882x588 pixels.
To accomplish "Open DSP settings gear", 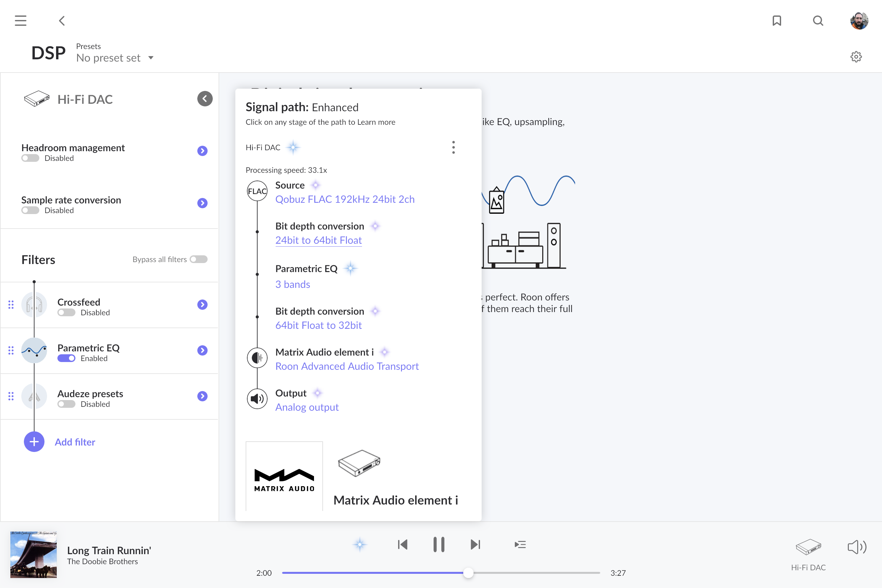I will coord(856,57).
